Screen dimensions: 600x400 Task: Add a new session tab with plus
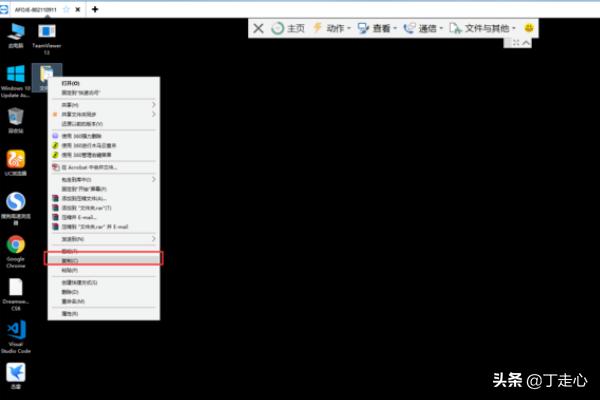(x=95, y=8)
